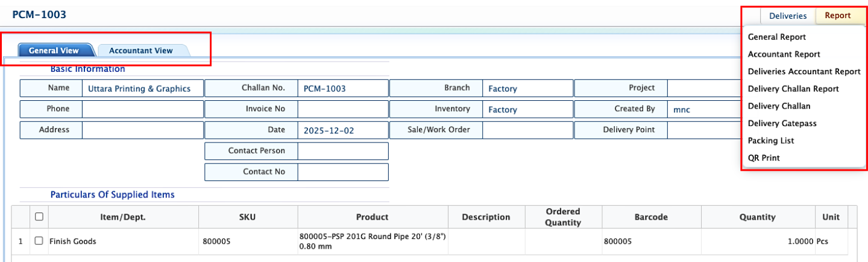Click the Quantity column header
This screenshot has width=868, height=262.
[758, 217]
